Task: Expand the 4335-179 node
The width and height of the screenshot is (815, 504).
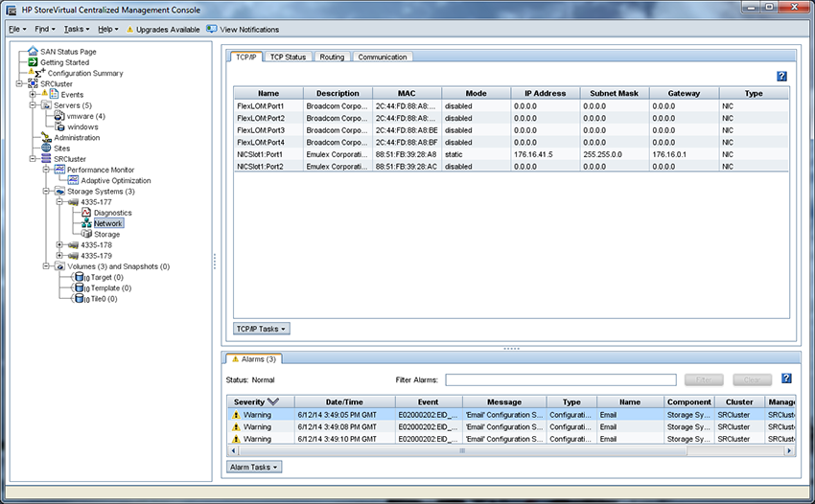Action: [59, 256]
